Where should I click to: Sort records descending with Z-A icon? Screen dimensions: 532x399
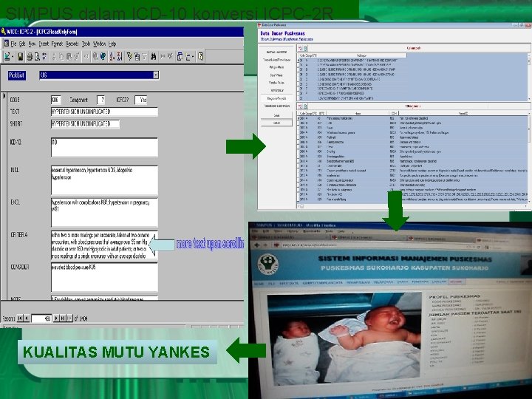(120, 56)
